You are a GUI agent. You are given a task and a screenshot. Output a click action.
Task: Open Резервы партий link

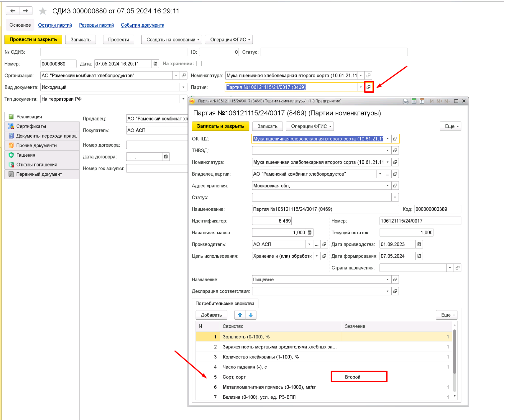click(96, 25)
